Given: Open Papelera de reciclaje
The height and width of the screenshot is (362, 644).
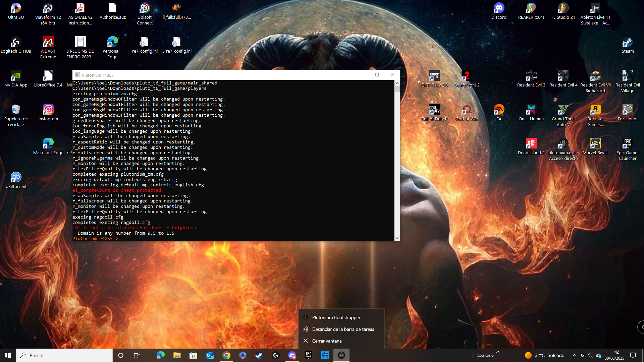Looking at the screenshot, I should tap(16, 116).
